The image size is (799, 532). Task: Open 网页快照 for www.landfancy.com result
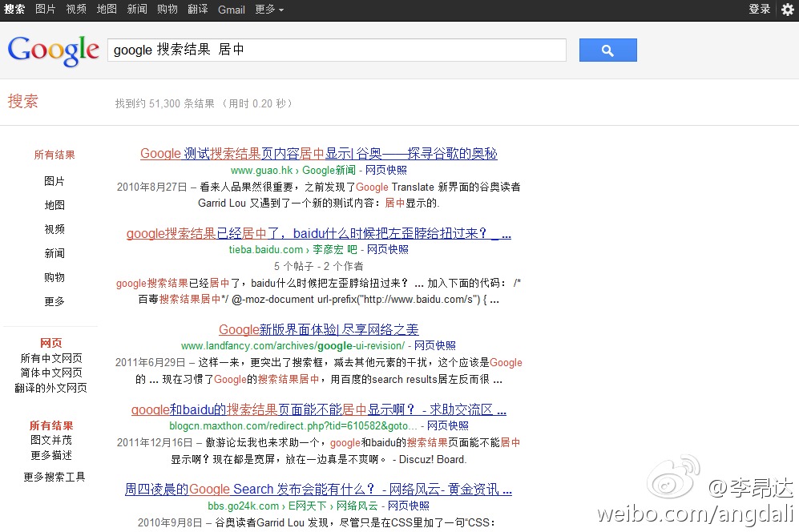tap(434, 345)
